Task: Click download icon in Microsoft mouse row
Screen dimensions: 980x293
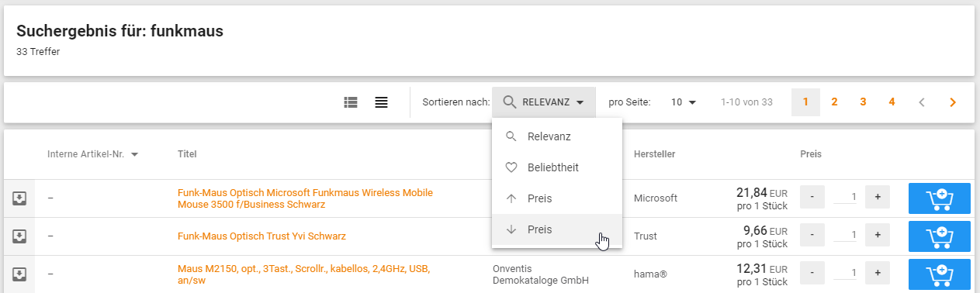Action: (19, 198)
